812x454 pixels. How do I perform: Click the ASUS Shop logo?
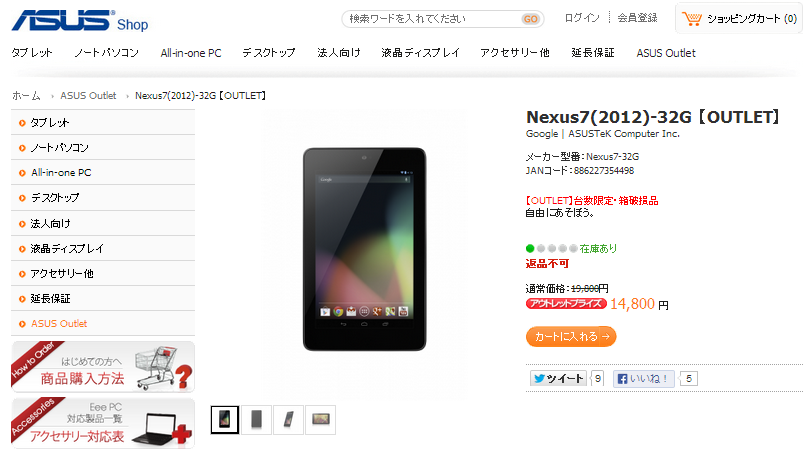coord(80,21)
